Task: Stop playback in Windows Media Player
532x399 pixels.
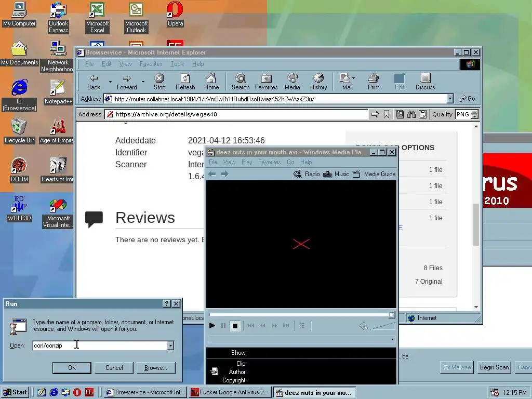Action: 235,326
